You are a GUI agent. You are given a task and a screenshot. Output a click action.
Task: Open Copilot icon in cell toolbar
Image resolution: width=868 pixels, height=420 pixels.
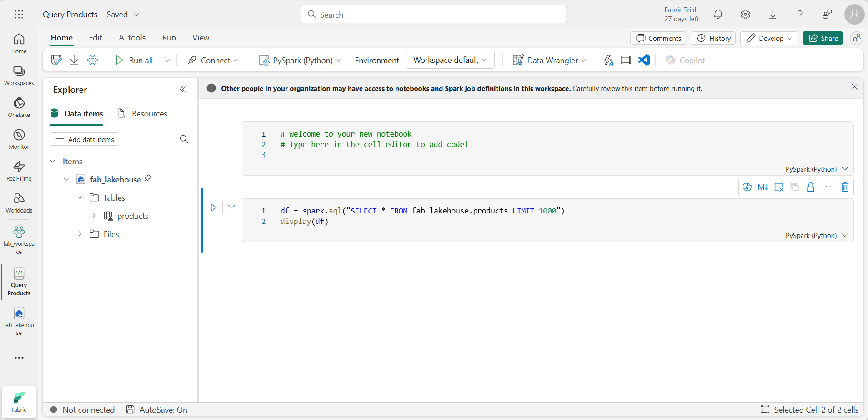747,187
